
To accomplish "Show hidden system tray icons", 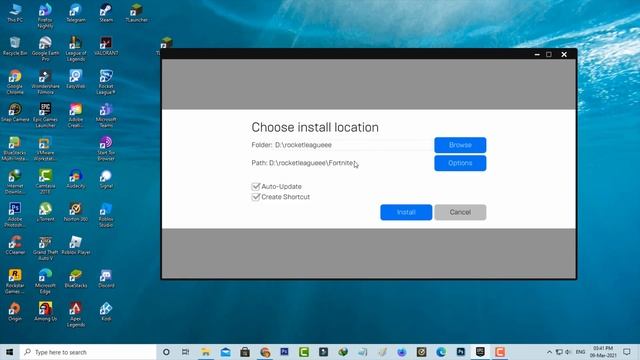I will coord(549,352).
